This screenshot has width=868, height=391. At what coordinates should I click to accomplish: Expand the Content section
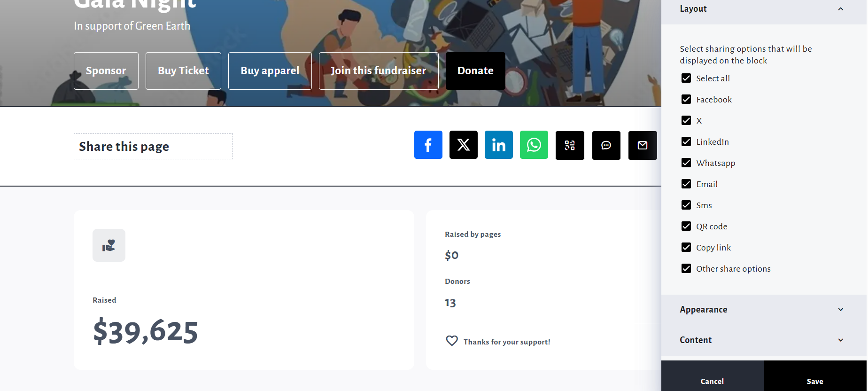point(840,340)
